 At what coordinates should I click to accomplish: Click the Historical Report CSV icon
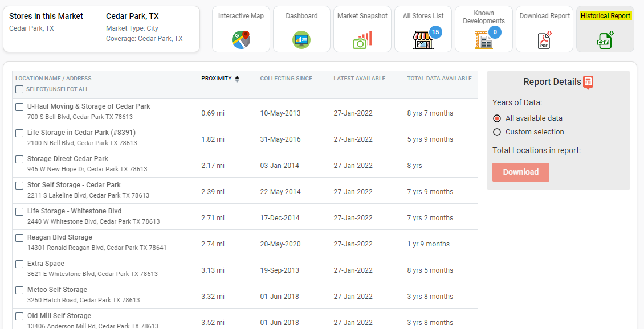click(605, 40)
